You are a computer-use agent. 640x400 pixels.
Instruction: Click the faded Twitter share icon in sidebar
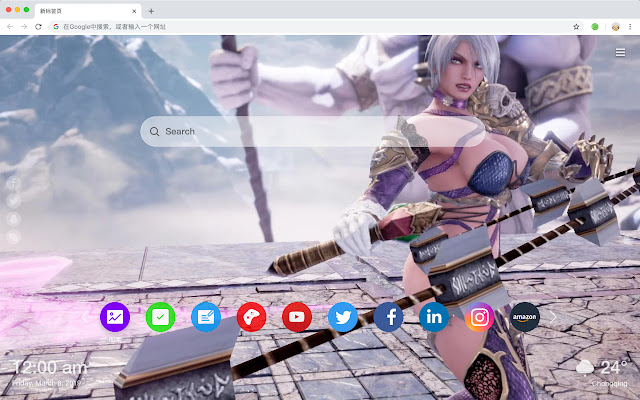point(13,201)
